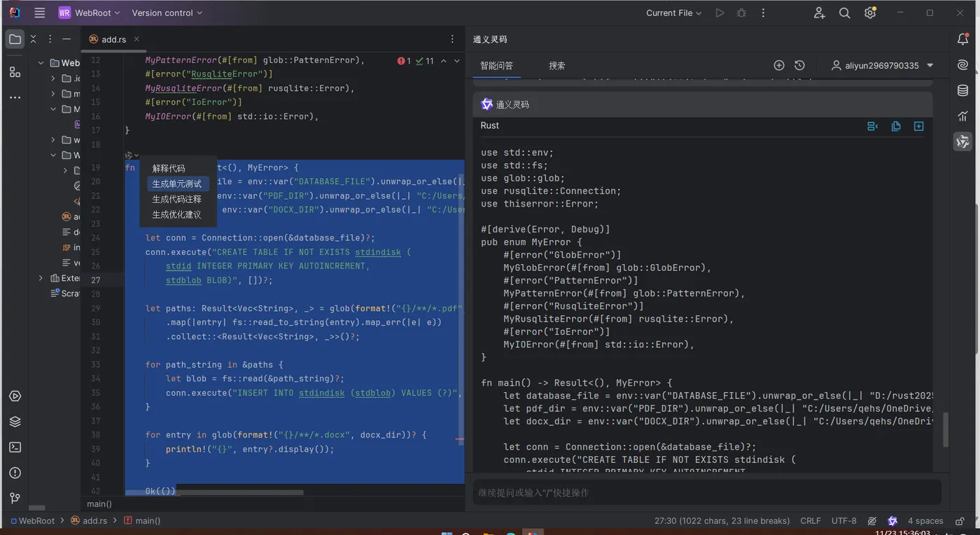Open Search Everywhere magnifier

(x=845, y=13)
